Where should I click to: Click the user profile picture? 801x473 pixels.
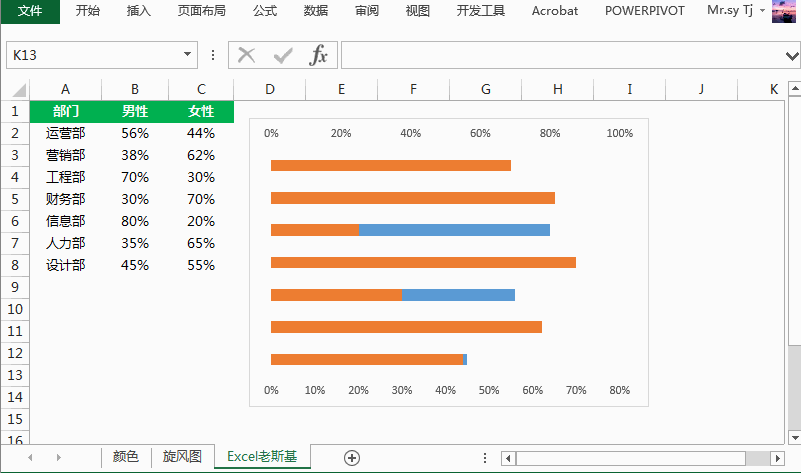[784, 11]
